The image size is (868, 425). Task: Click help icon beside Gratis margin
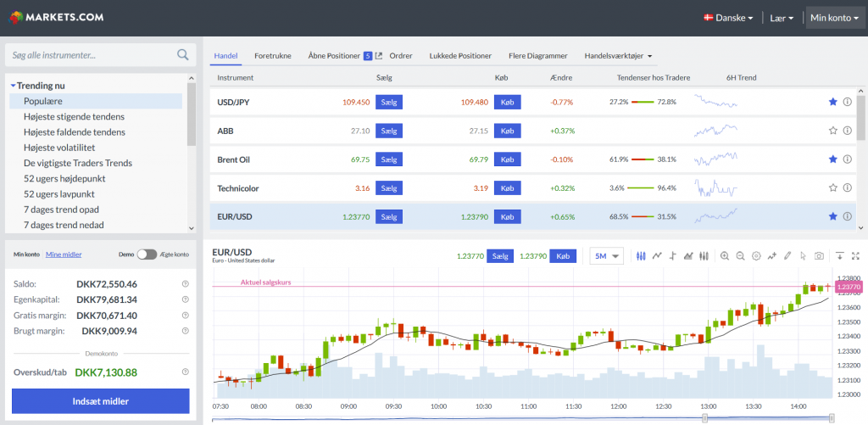coord(186,316)
